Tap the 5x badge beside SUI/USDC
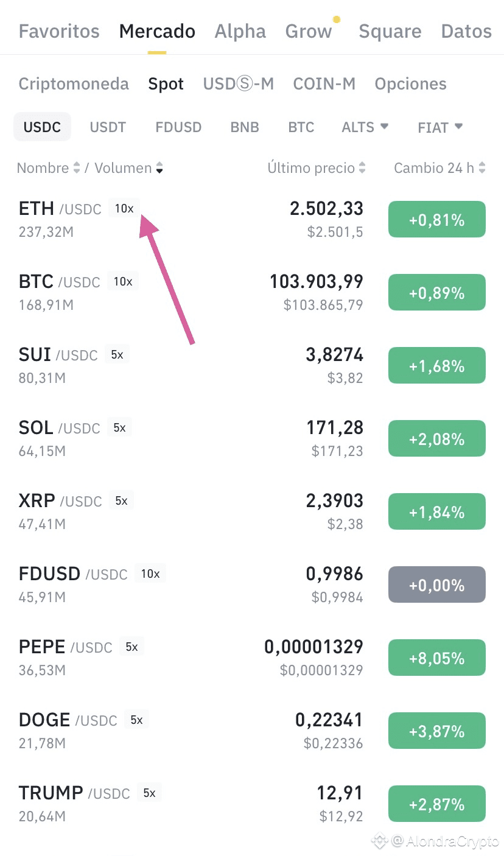504x856 pixels. click(x=117, y=354)
